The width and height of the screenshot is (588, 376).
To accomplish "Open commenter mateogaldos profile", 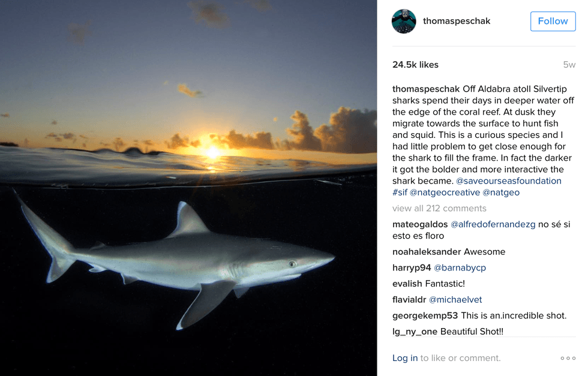I will [x=420, y=224].
